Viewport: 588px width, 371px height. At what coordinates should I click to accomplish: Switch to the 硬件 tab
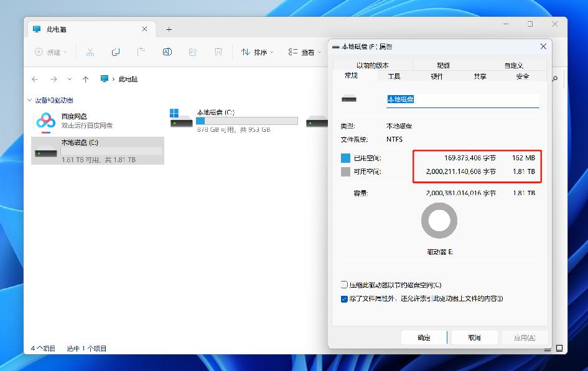tap(437, 76)
